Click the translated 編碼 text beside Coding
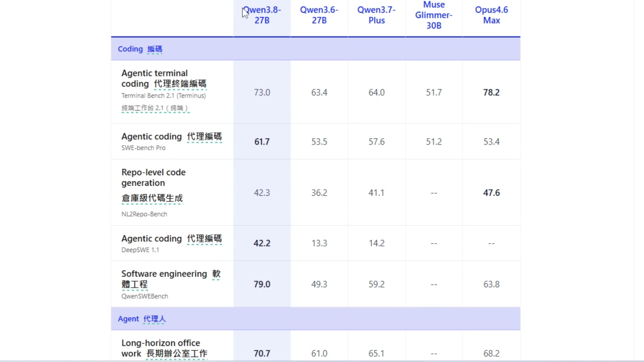 coord(155,49)
